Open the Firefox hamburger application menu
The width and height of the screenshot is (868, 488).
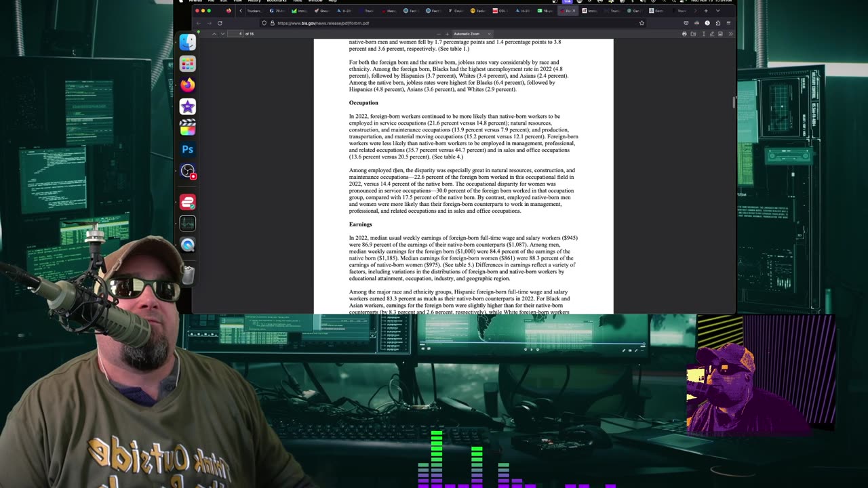728,23
